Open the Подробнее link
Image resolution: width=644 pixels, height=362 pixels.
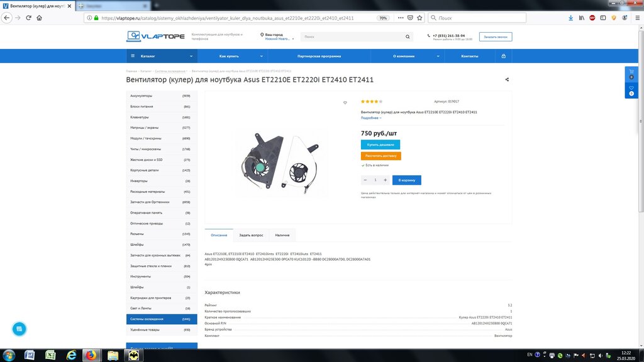(371, 118)
